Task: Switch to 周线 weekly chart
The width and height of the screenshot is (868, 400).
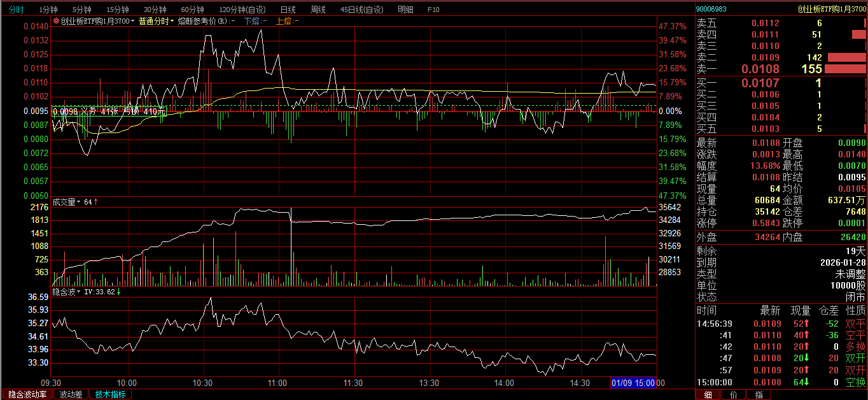Action: tap(318, 10)
